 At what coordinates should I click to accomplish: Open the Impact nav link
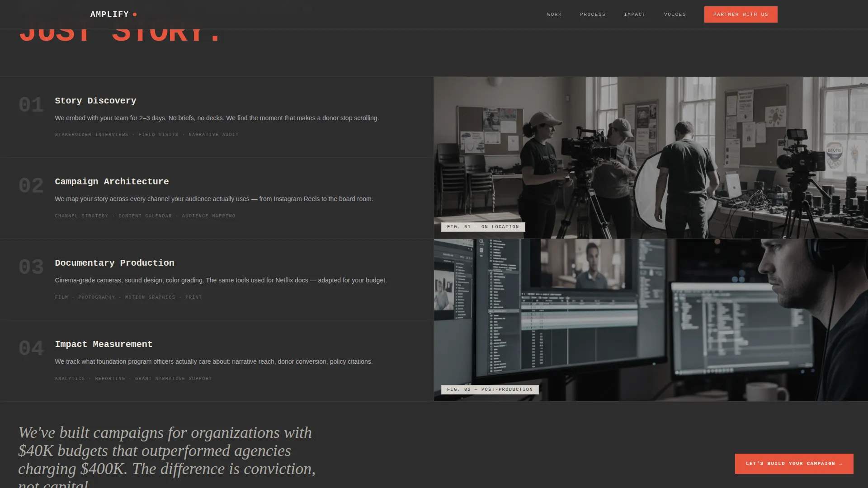[x=635, y=14]
